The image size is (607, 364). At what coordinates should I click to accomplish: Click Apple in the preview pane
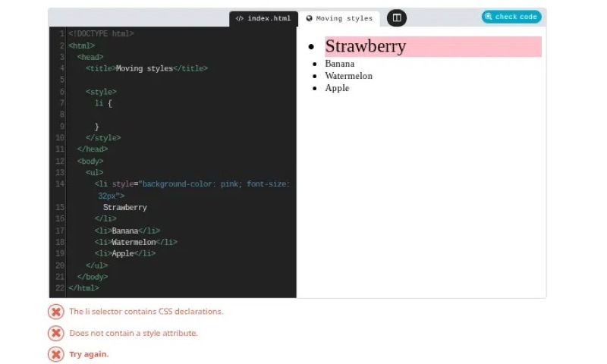point(337,88)
